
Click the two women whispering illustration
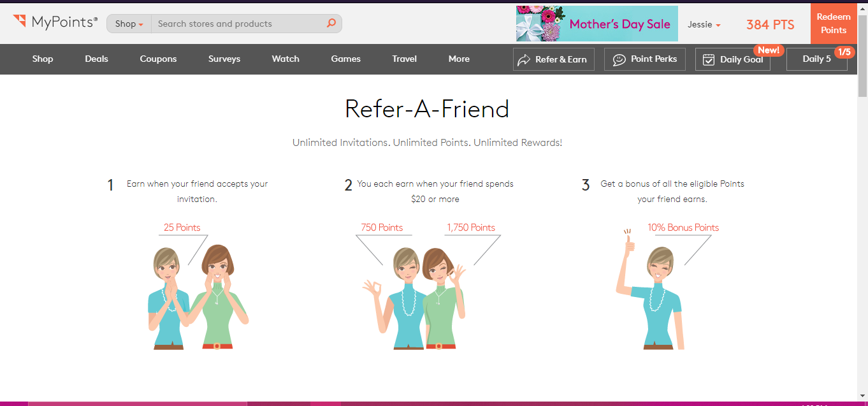pyautogui.click(x=197, y=296)
